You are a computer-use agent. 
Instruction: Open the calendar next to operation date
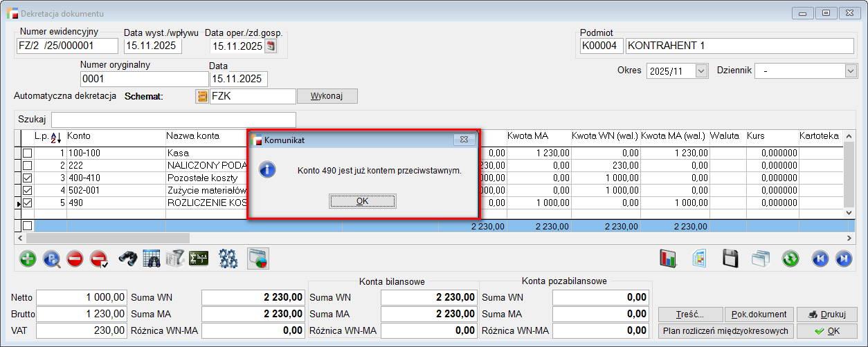[271, 46]
